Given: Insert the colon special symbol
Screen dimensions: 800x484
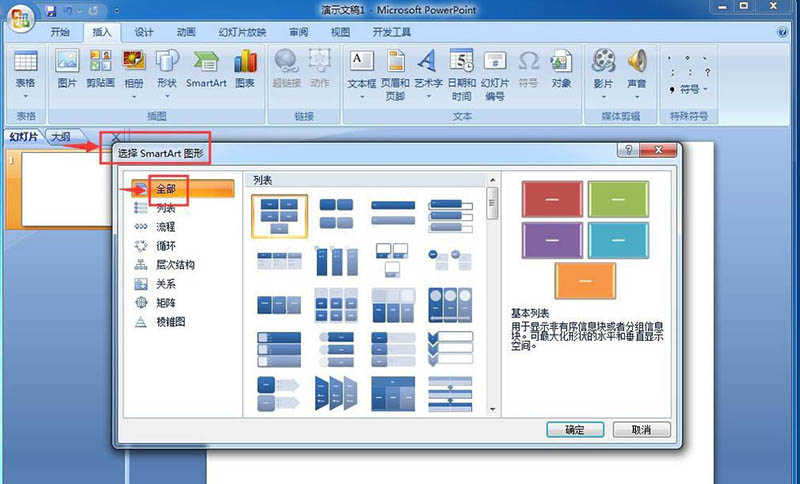Looking at the screenshot, I should point(689,72).
